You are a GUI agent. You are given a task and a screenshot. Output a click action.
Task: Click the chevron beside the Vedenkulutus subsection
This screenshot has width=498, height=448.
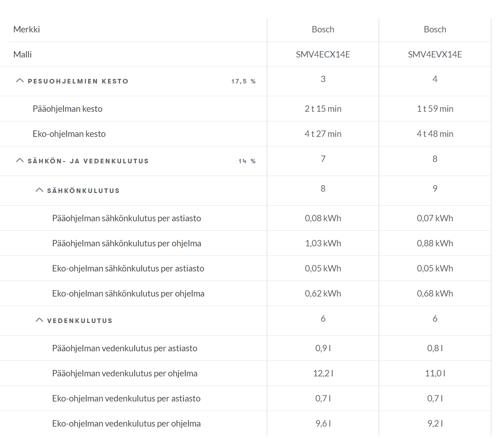(39, 320)
